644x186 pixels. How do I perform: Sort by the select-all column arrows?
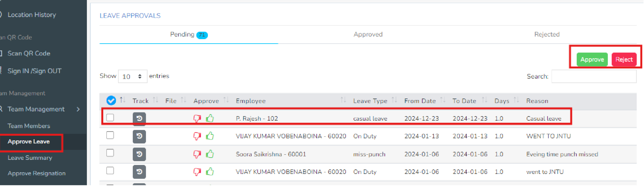point(123,100)
